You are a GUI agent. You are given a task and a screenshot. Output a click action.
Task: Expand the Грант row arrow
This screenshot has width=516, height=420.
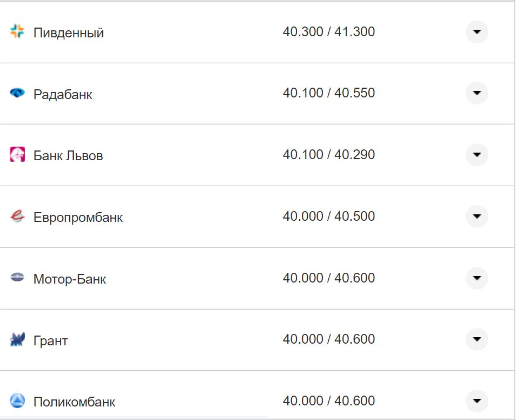click(x=477, y=339)
